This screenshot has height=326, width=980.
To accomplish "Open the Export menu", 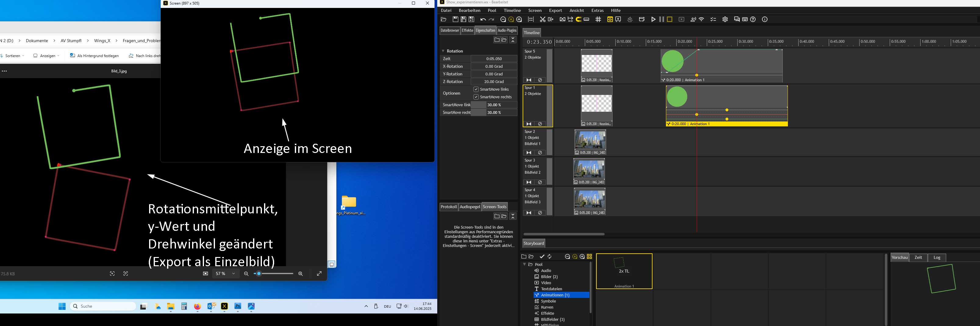I will point(556,10).
